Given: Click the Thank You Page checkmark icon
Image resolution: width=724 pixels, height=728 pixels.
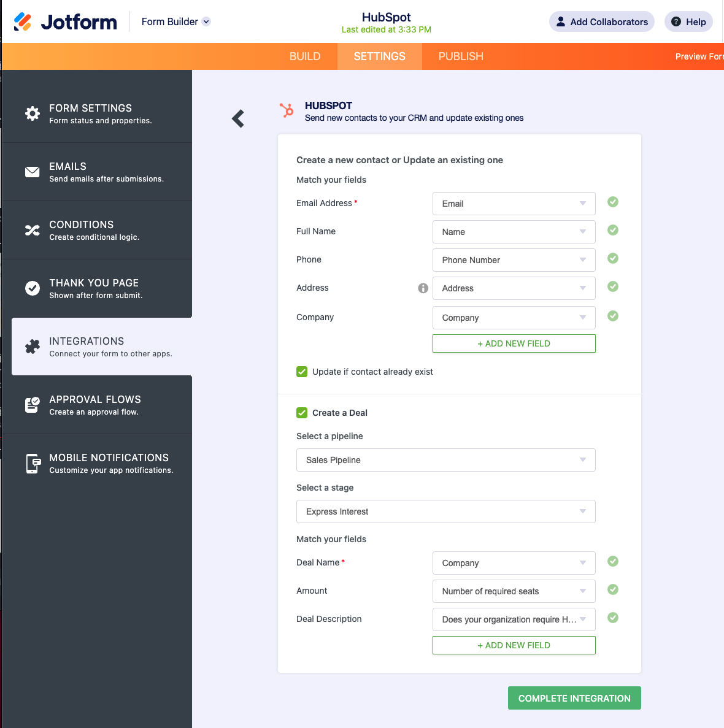Looking at the screenshot, I should 33,288.
